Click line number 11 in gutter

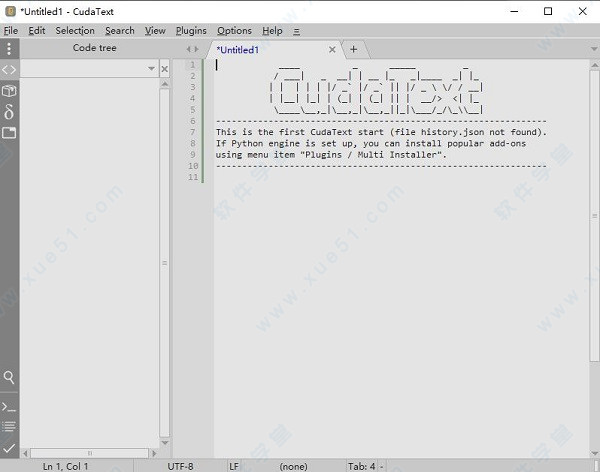[x=193, y=177]
